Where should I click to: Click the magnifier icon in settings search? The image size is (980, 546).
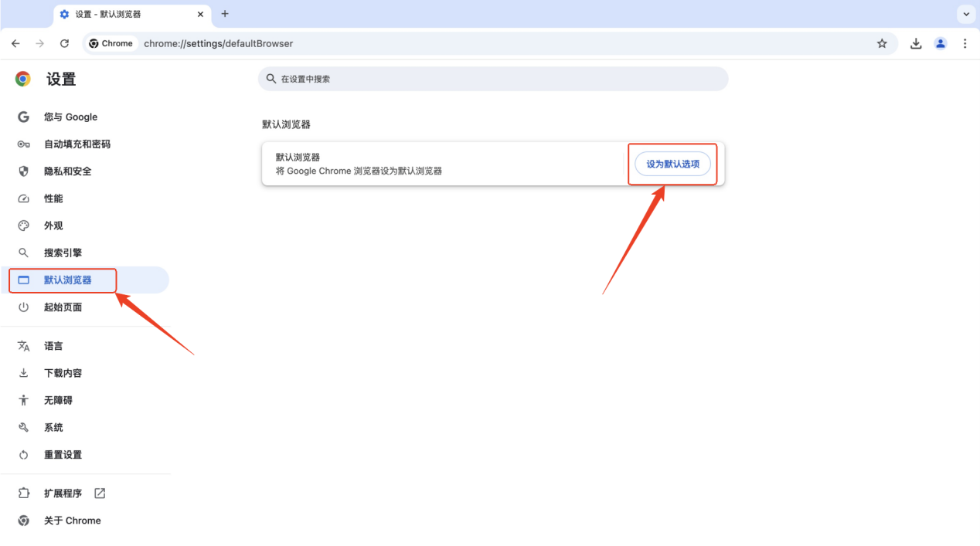coord(271,79)
